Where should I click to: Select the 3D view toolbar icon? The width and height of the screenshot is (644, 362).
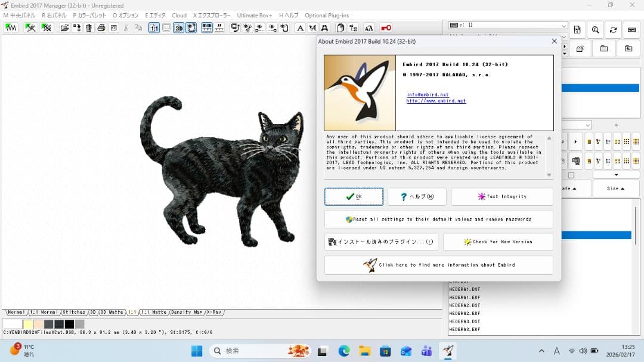coord(178,27)
